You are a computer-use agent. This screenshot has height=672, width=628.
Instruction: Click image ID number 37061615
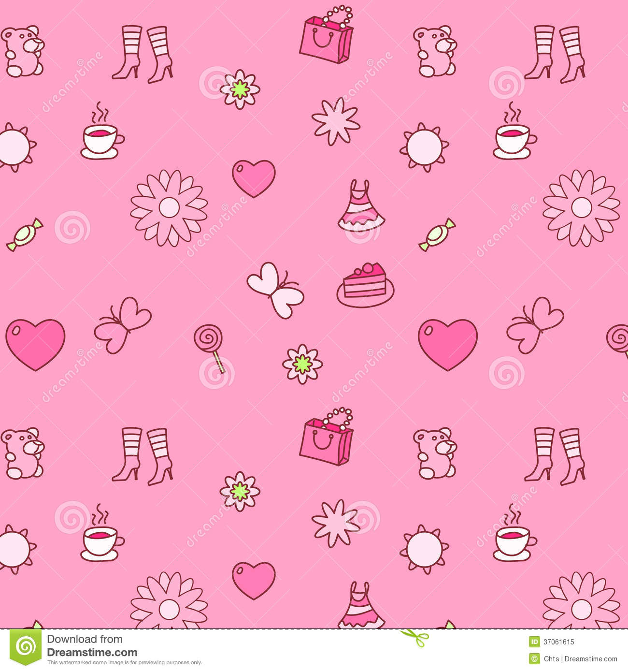[x=559, y=642]
